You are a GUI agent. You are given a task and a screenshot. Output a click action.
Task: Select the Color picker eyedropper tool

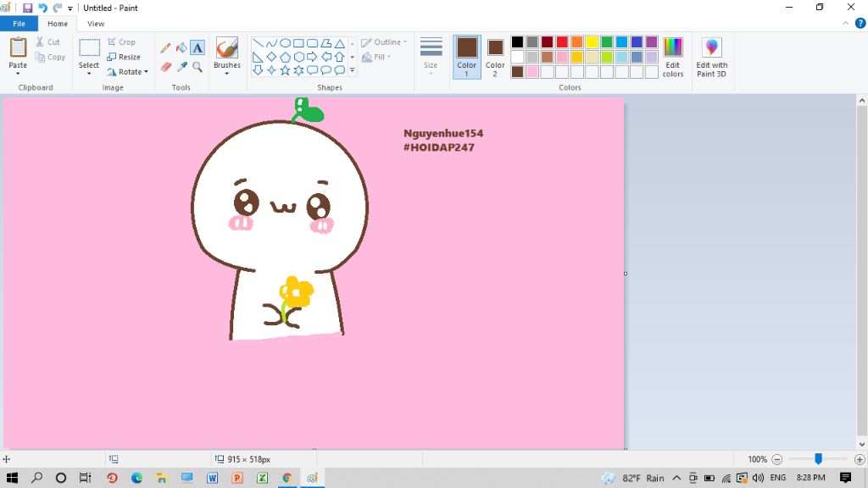[x=181, y=67]
